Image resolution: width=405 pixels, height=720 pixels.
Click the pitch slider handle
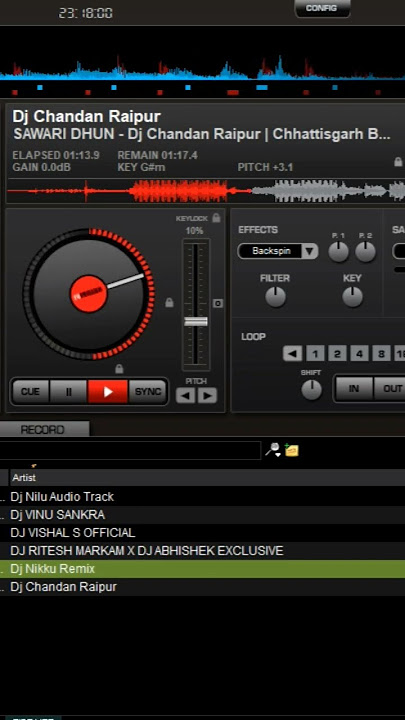coord(196,321)
